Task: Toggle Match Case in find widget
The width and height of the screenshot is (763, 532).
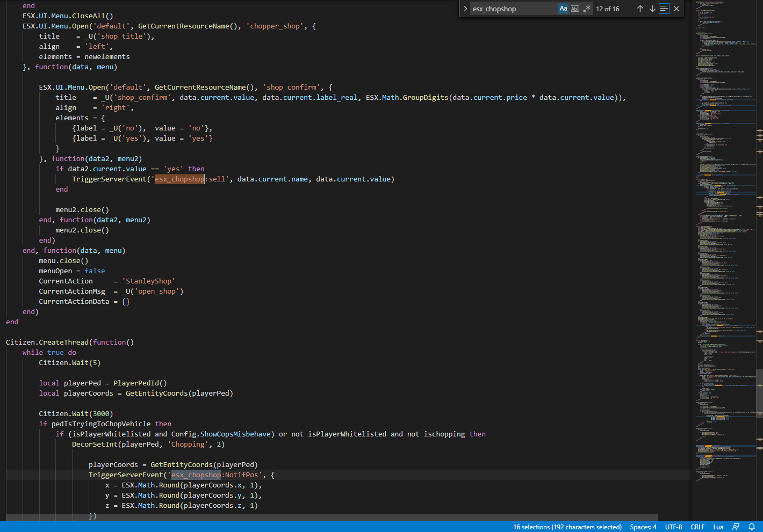Action: [563, 9]
